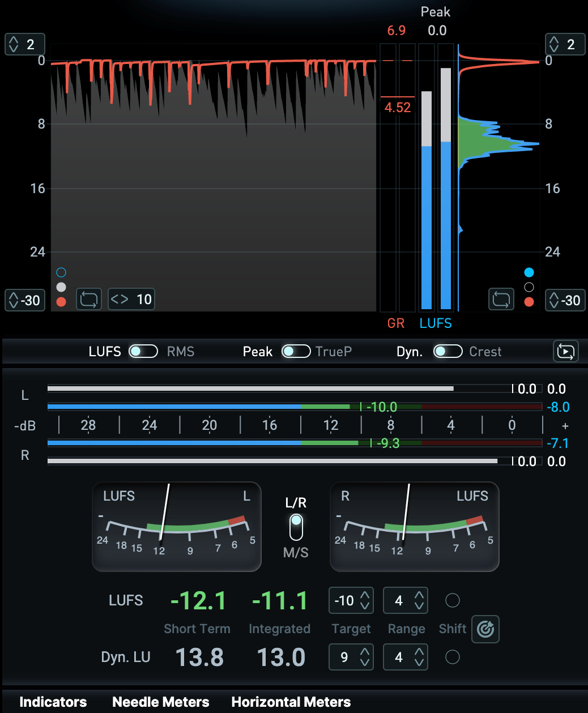Flip the L/R to M/S switch
This screenshot has width=588, height=713.
pos(296,527)
